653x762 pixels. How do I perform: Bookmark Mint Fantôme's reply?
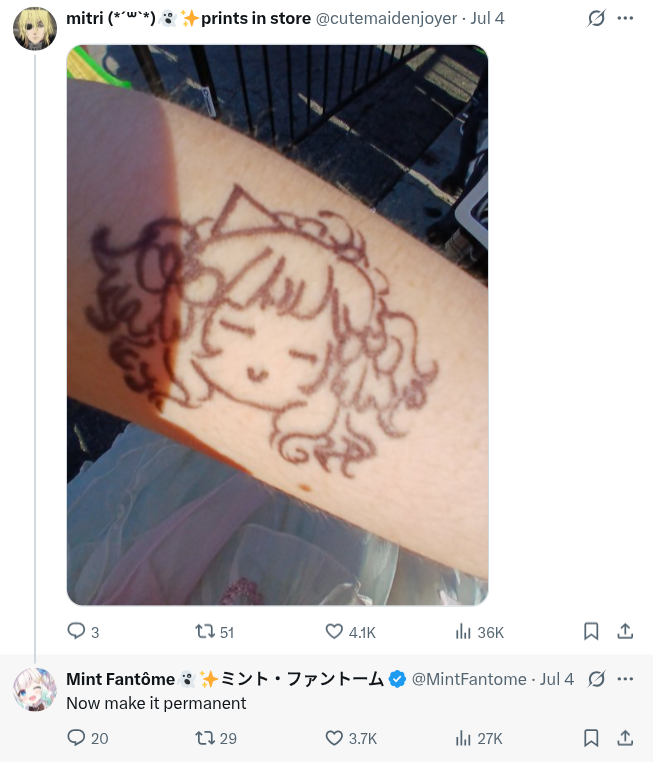591,738
